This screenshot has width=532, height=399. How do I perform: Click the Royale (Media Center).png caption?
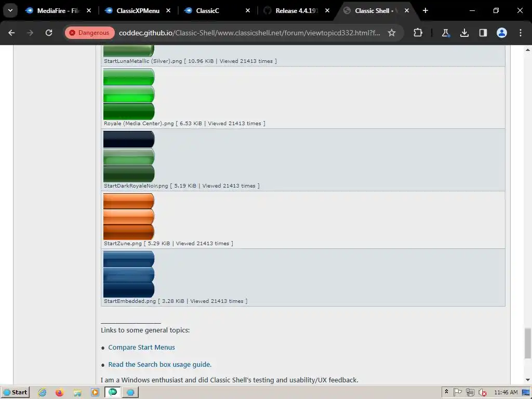[184, 124]
